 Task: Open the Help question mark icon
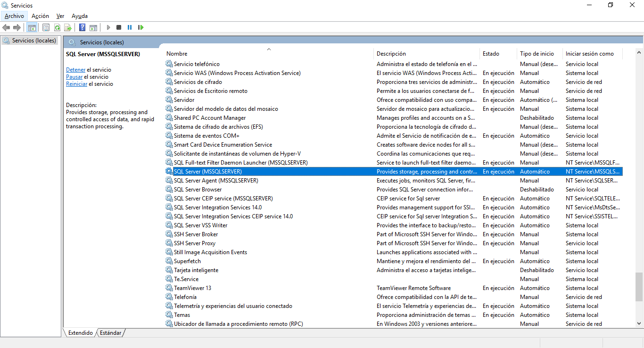point(83,27)
